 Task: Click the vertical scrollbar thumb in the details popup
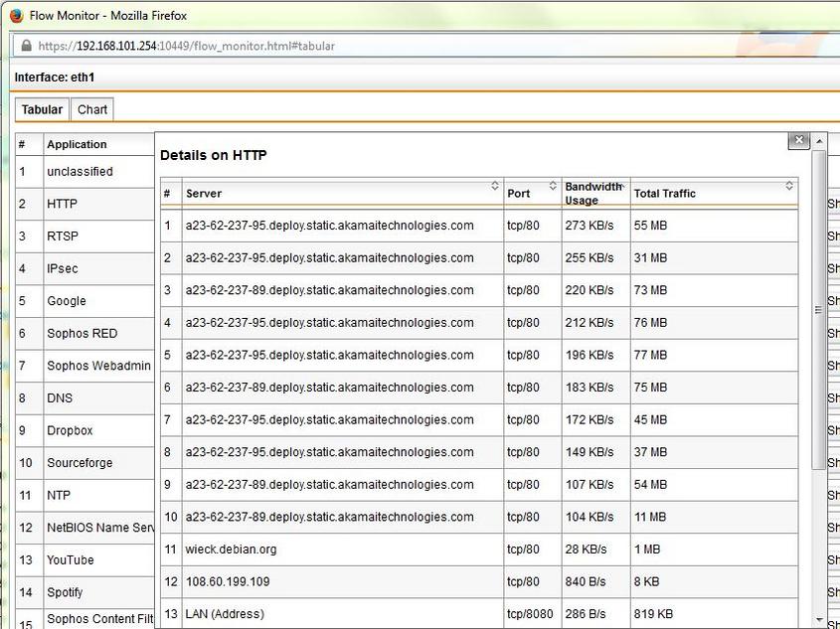818,309
